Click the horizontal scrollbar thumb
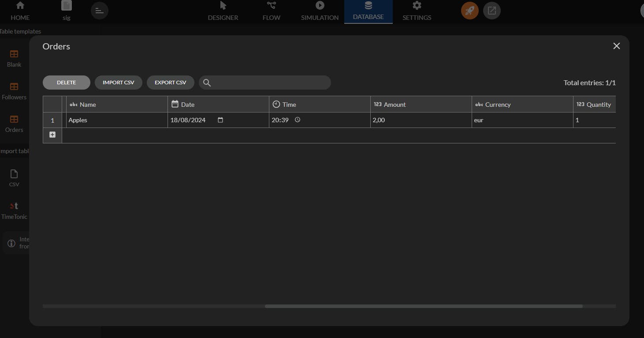This screenshot has width=644, height=338. (x=424, y=306)
